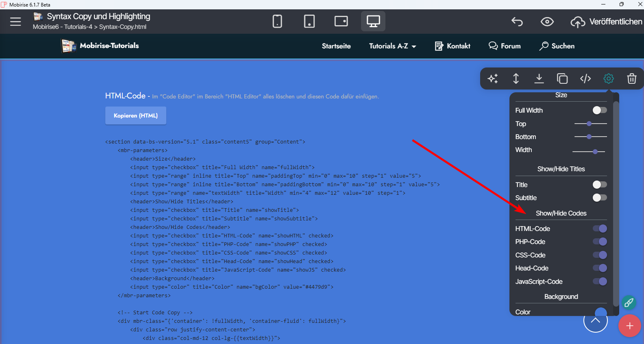Open the Startseite menu item
The width and height of the screenshot is (644, 344).
pos(336,46)
